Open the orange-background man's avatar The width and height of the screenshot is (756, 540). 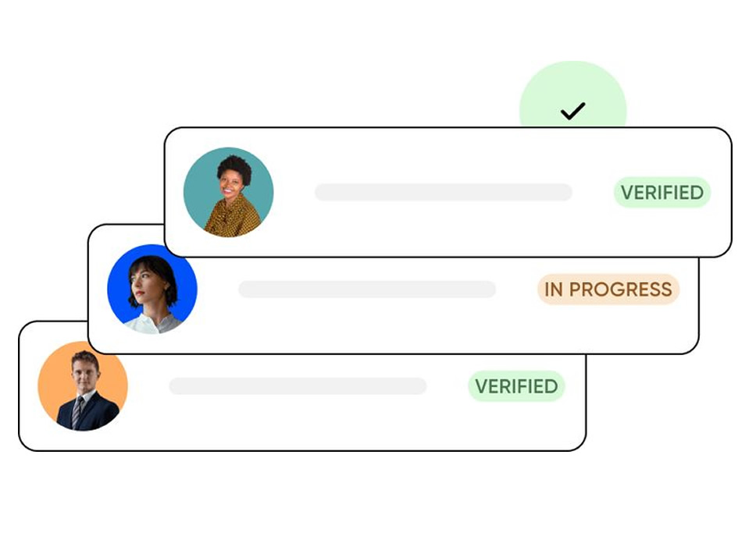[x=83, y=385]
